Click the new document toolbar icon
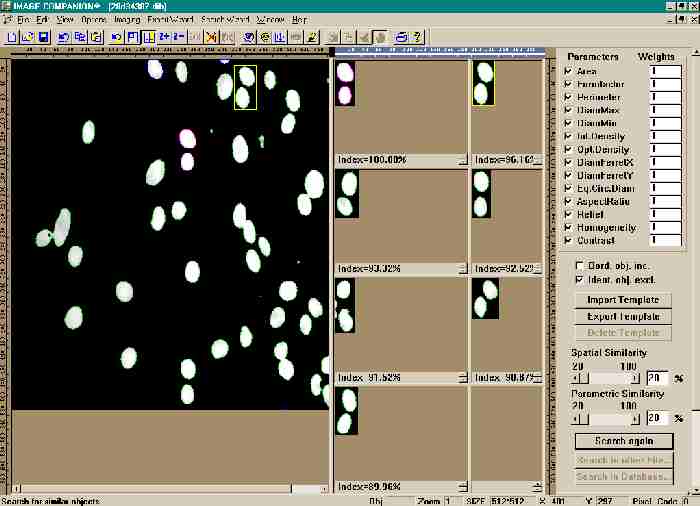The width and height of the screenshot is (700, 506). (12, 37)
